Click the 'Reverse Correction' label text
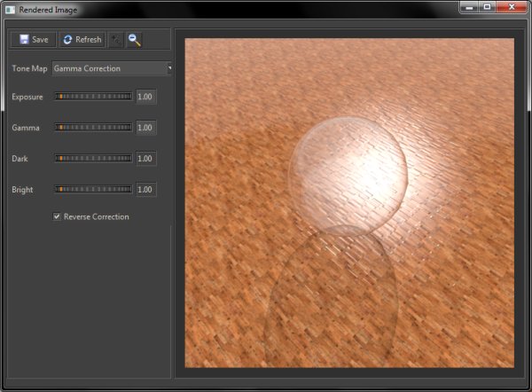The width and height of the screenshot is (532, 392). point(97,217)
